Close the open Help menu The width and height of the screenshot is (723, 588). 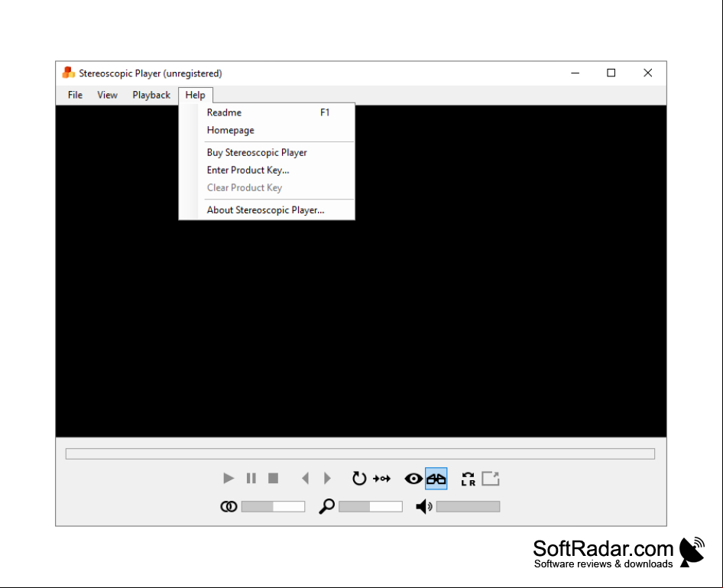tap(195, 95)
